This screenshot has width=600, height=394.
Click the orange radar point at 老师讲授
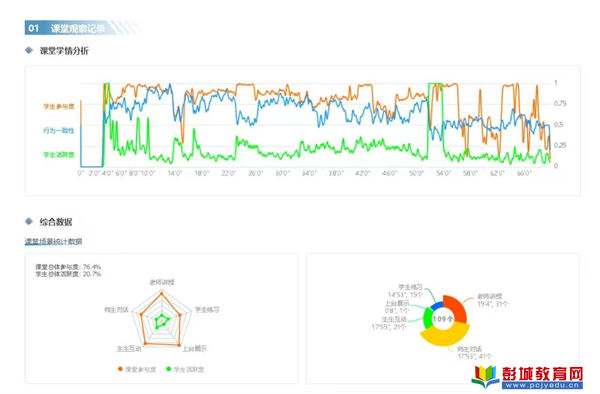pos(161,294)
